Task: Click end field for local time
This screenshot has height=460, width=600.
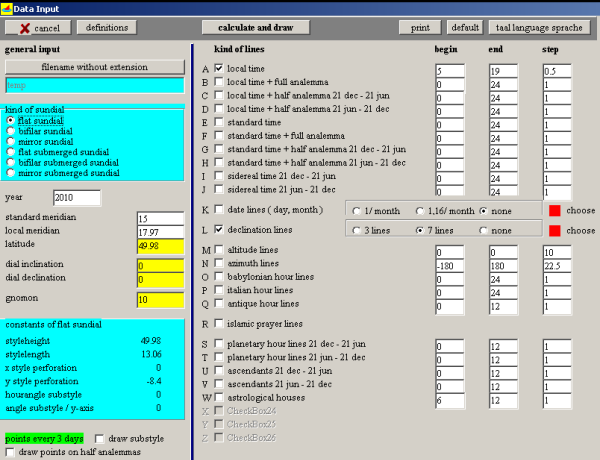Action: (x=503, y=71)
